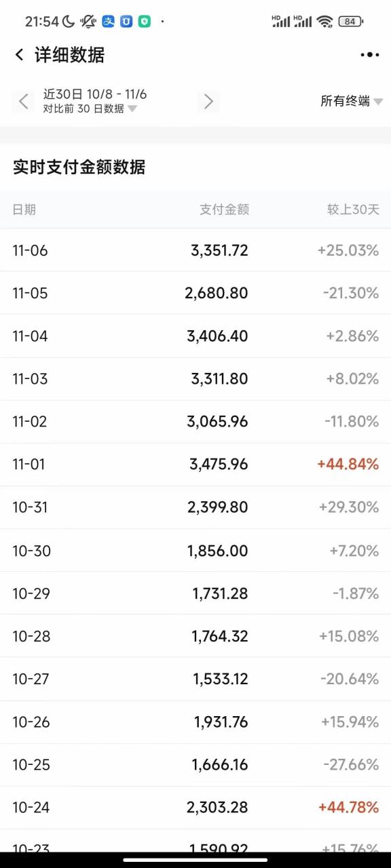Select the 10-31 row showing 2,399.80
391x868 pixels.
[x=195, y=507]
